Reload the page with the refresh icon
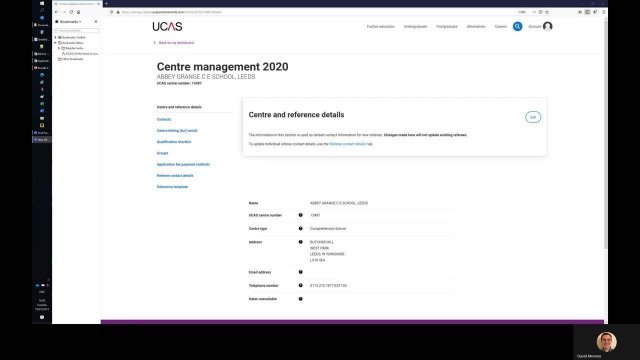 pyautogui.click(x=71, y=12)
